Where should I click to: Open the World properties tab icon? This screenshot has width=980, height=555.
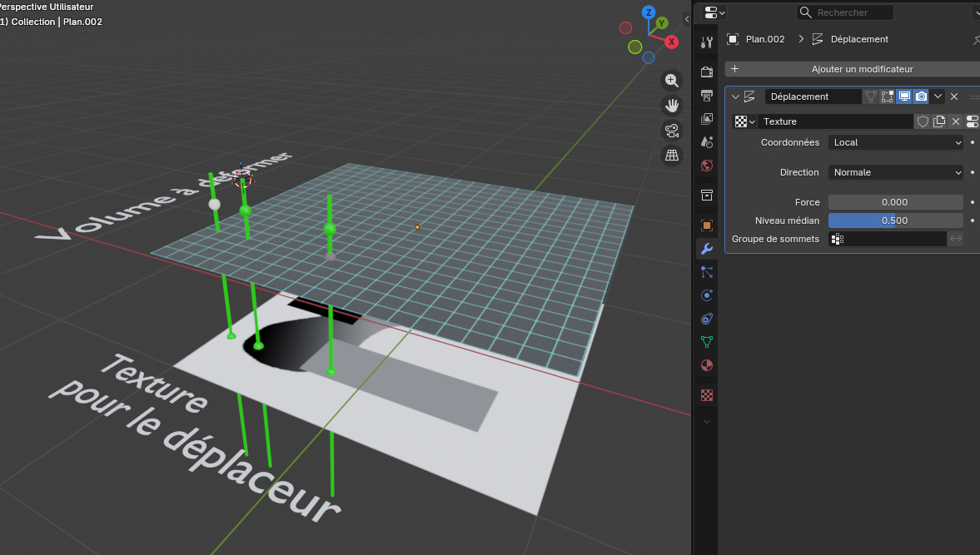[707, 165]
